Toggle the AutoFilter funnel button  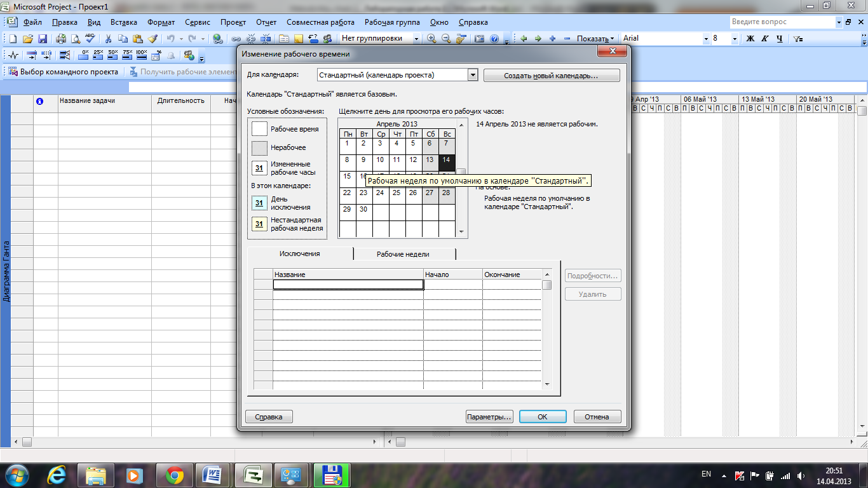pos(799,39)
